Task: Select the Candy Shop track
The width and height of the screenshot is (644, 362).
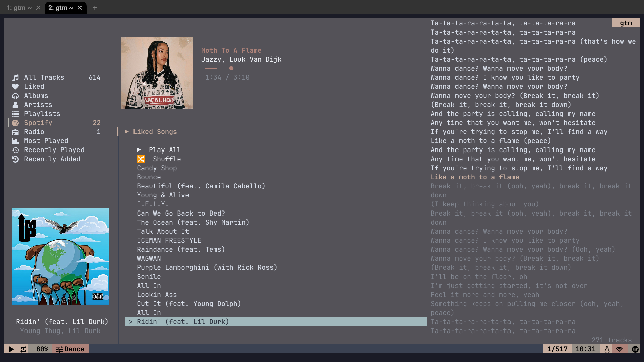Action: (x=157, y=168)
